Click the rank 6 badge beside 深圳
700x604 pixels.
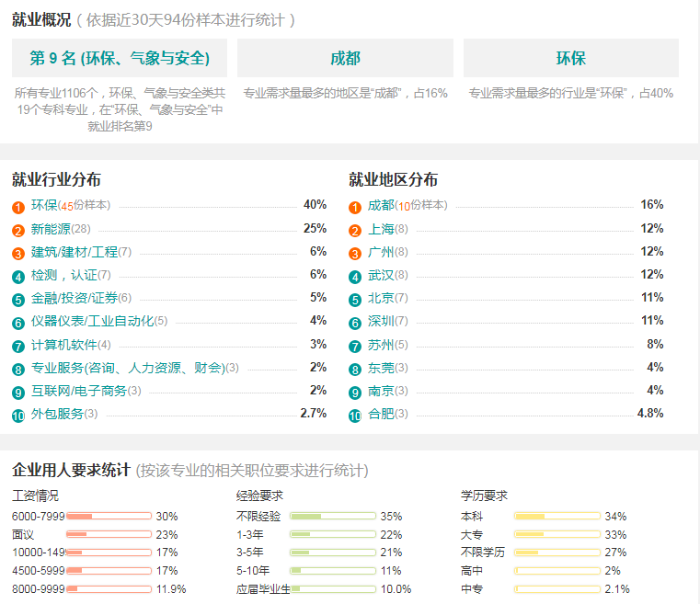pos(355,323)
